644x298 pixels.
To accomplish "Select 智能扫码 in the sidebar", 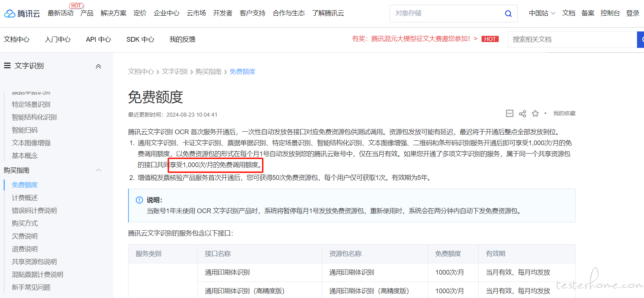I will point(25,130).
